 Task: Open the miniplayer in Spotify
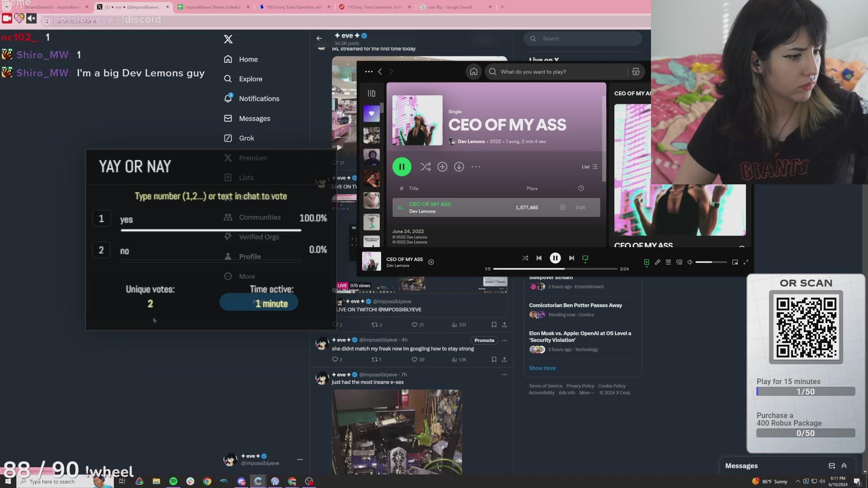[735, 262]
